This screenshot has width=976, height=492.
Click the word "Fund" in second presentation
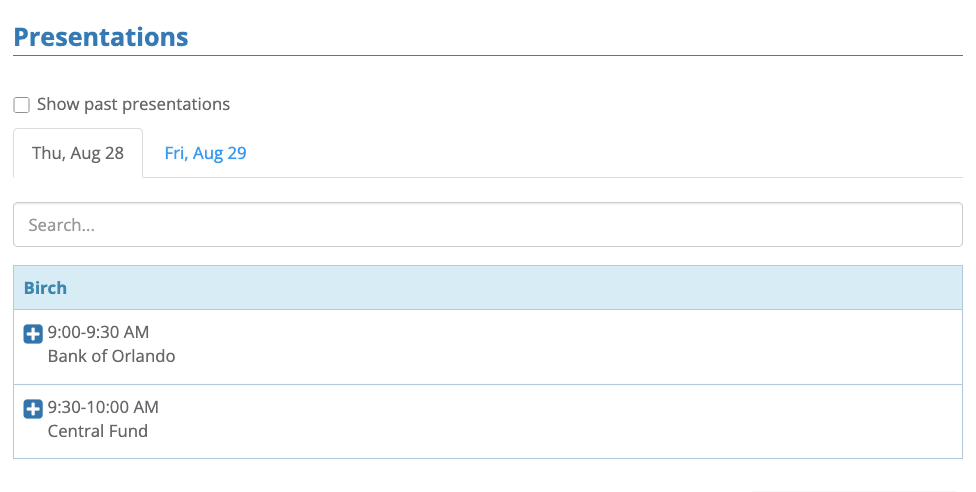click(129, 431)
